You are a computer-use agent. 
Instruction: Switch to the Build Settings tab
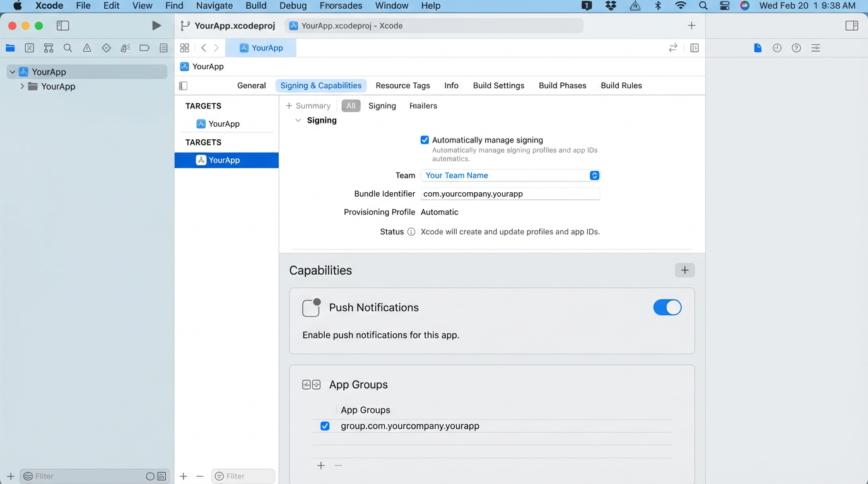pos(498,85)
